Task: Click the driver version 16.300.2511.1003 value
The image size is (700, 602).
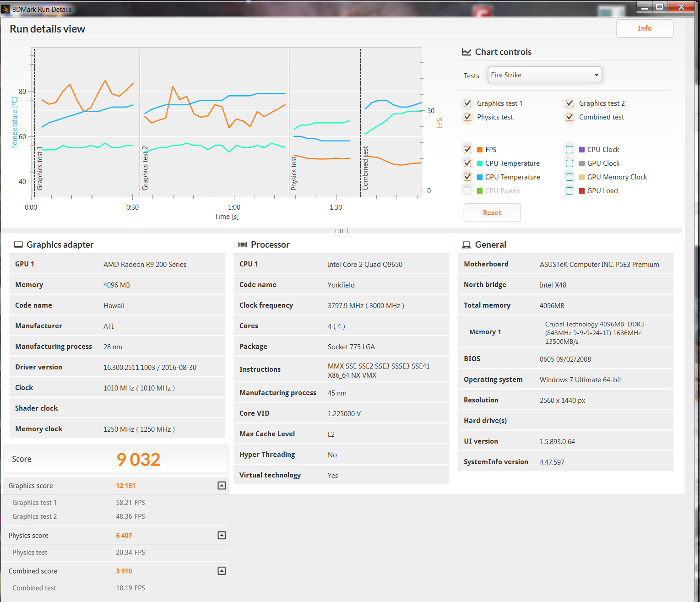Action: pos(150,368)
